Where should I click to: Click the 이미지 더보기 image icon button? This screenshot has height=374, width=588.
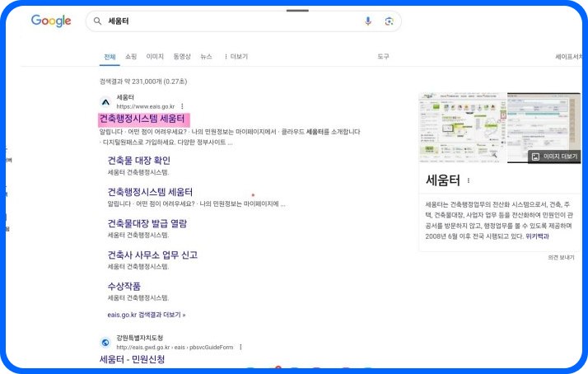554,157
